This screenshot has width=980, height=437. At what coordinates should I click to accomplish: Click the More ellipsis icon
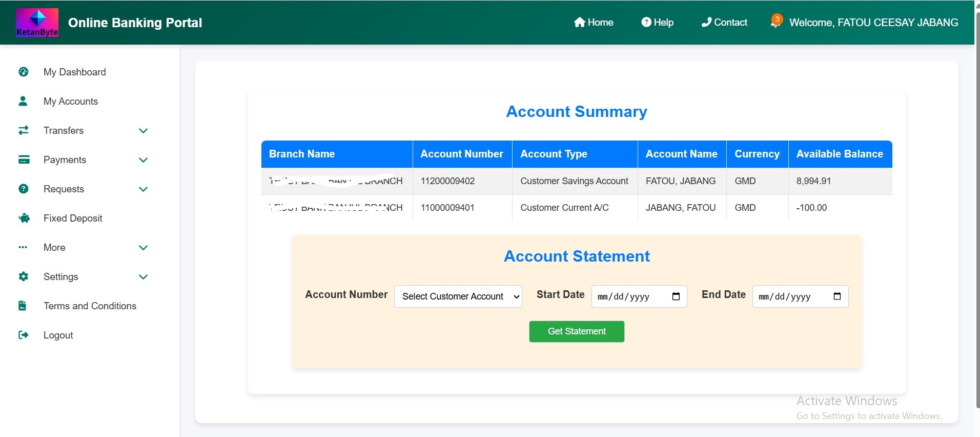23,247
